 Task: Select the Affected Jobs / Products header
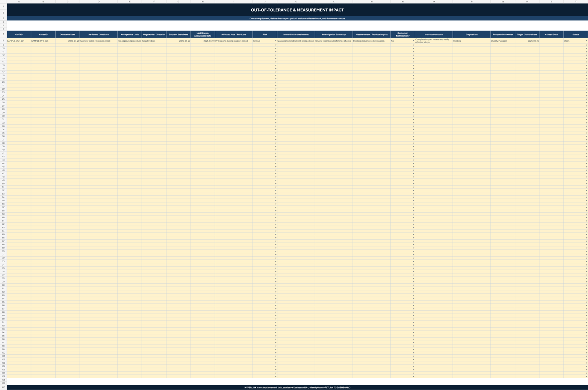(x=234, y=35)
